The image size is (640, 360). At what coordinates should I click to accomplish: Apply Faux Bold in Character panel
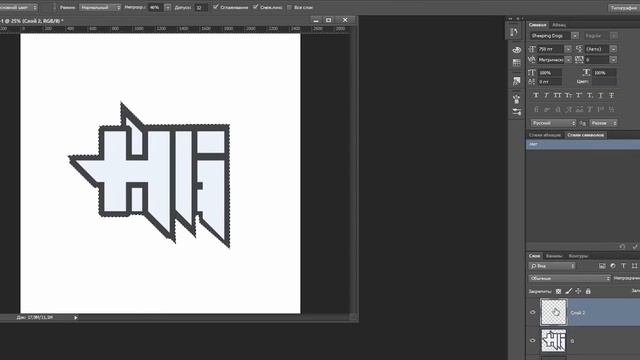(x=536, y=95)
